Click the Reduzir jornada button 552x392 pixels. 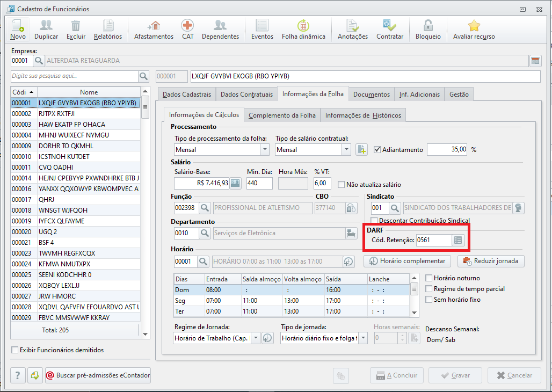491,261
